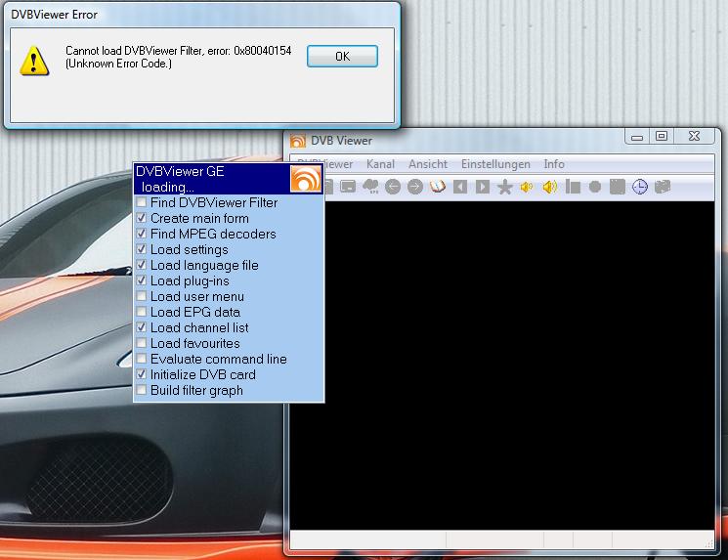728x560 pixels.
Task: Open the orange book icon in toolbar
Action: coord(438,187)
